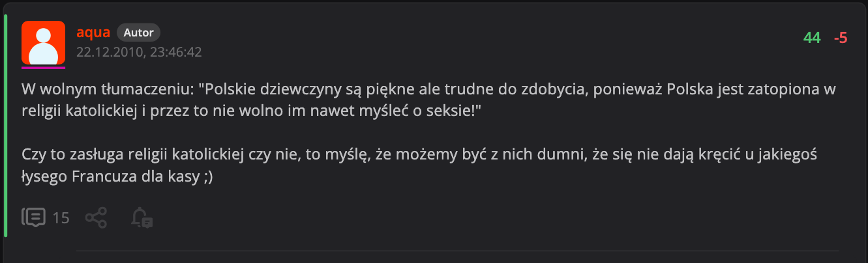
Task: Click the green bar at comment's left edge
Action: click(5, 124)
